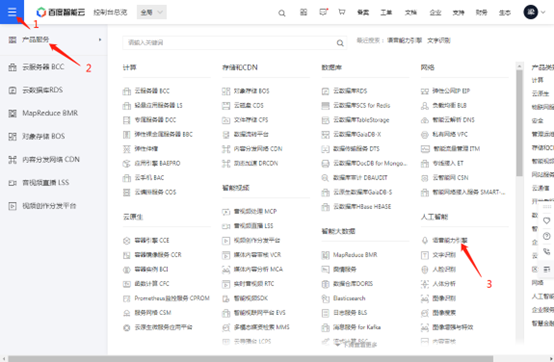
Task: Open the 工单 menu in the header
Action: point(386,12)
